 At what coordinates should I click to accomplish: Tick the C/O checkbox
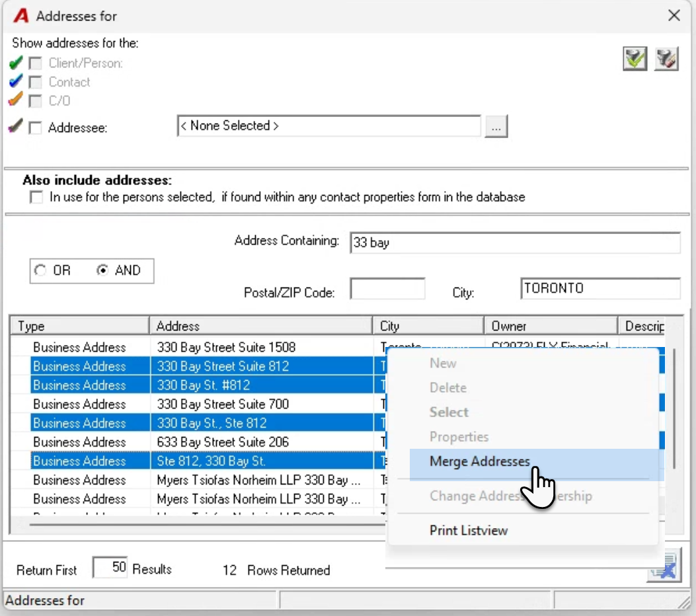coord(36,100)
